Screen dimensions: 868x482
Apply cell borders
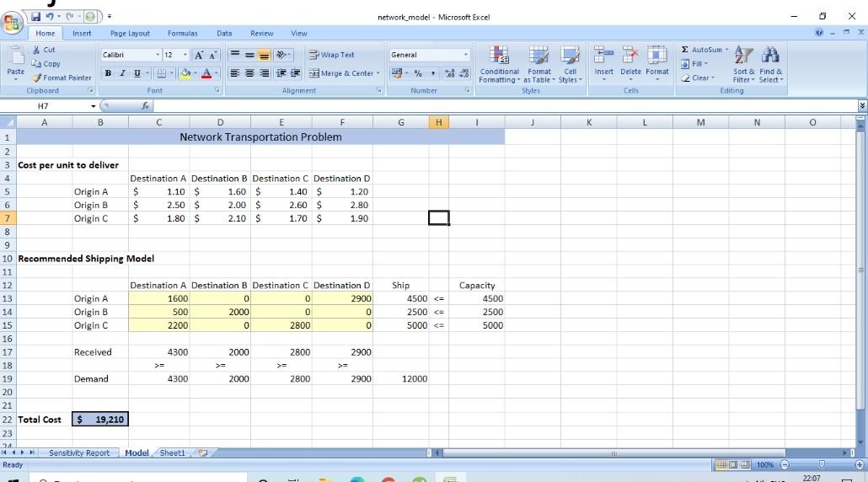coord(161,73)
